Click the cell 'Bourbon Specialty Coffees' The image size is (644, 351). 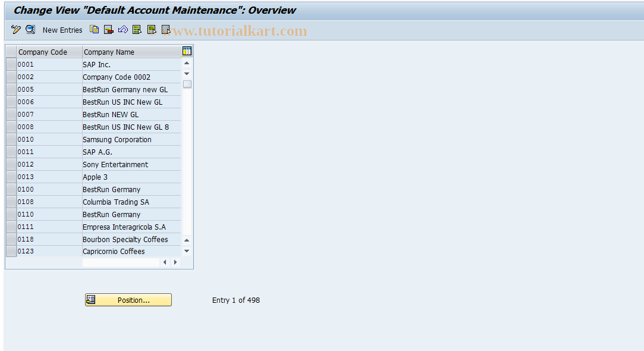coord(131,239)
